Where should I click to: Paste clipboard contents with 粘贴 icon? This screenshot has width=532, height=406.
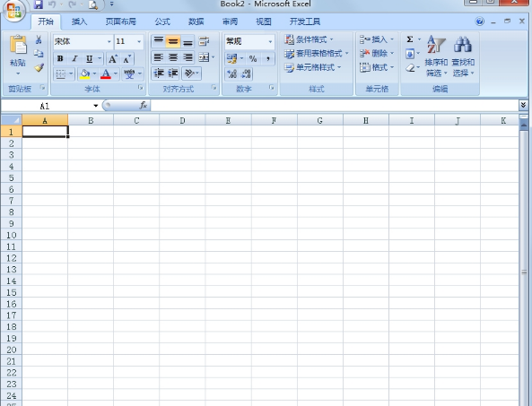coord(18,45)
